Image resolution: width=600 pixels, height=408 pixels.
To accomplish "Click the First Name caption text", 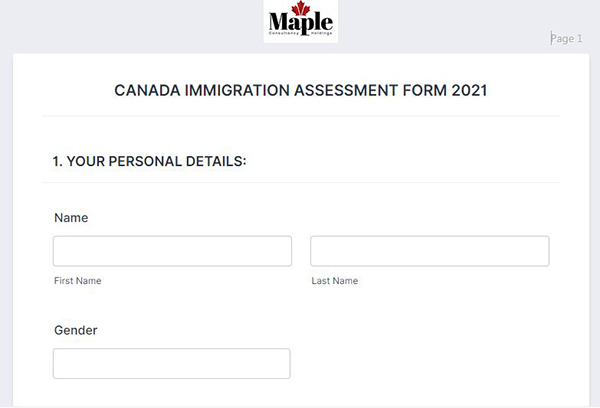I will (77, 281).
